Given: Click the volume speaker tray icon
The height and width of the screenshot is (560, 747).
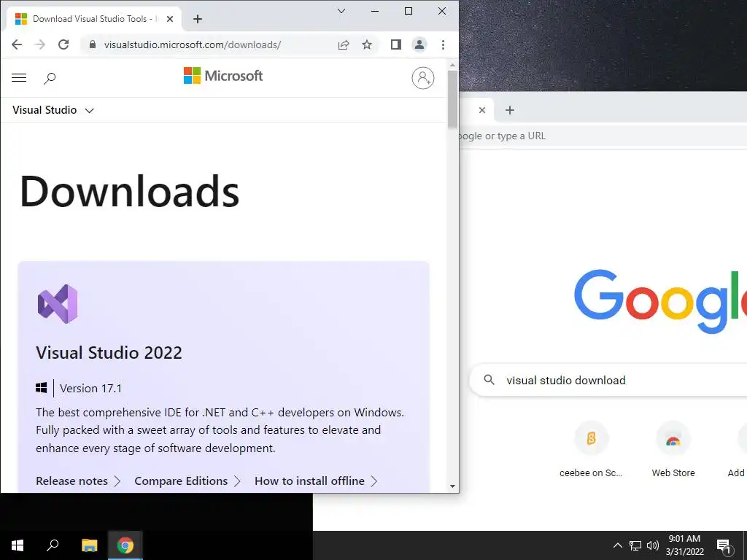Looking at the screenshot, I should coord(653,545).
